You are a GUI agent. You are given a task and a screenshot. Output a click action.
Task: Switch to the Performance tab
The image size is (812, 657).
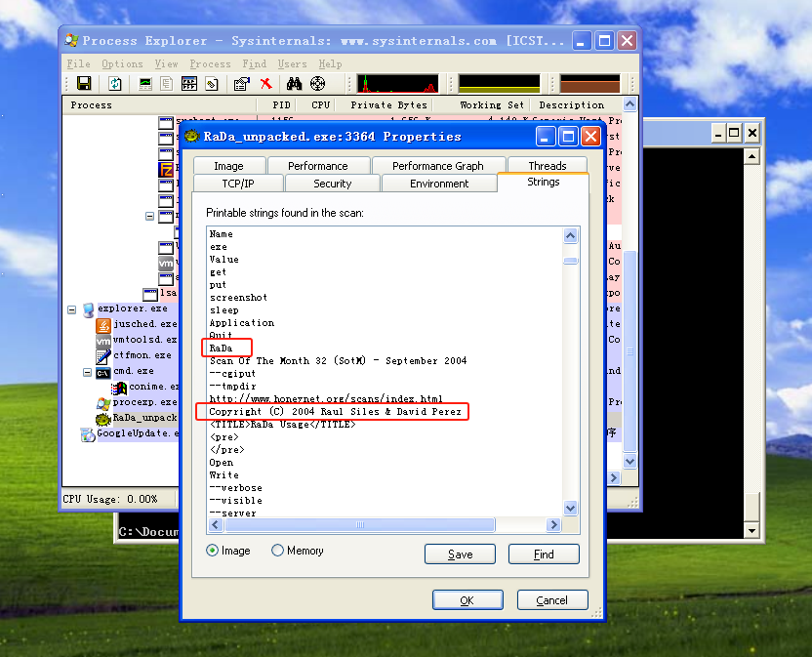click(x=318, y=166)
